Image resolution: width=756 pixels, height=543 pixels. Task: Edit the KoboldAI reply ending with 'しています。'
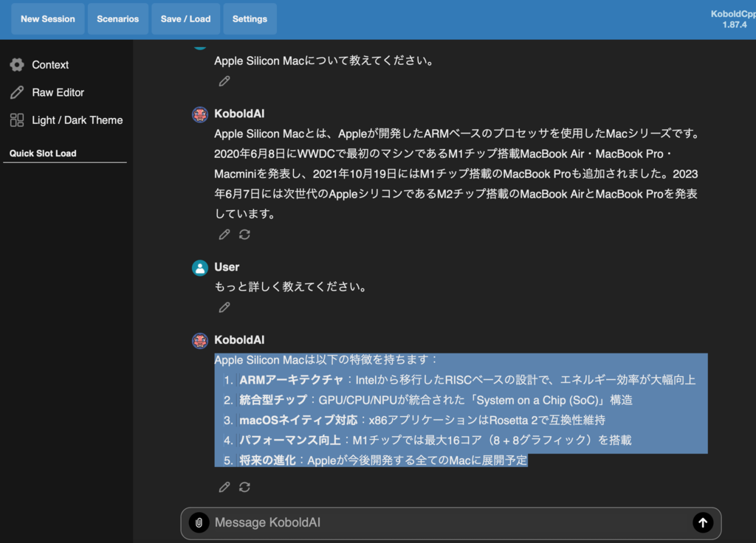[x=224, y=235]
